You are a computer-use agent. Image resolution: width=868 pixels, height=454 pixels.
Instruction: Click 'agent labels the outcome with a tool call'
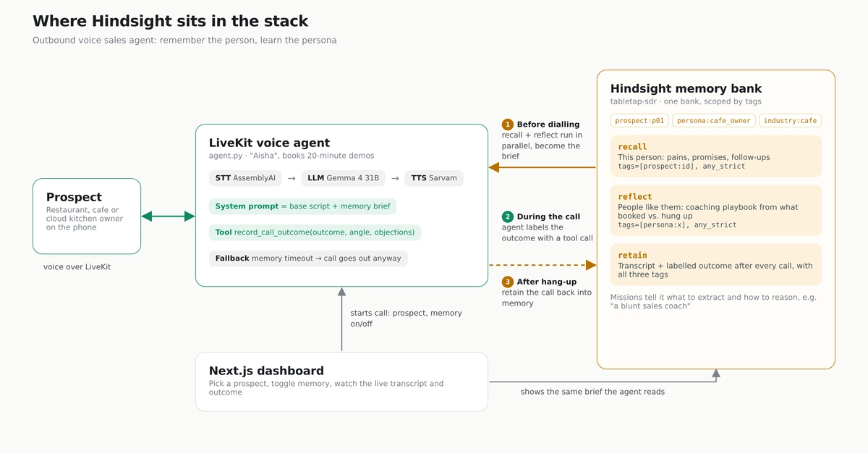click(x=548, y=232)
